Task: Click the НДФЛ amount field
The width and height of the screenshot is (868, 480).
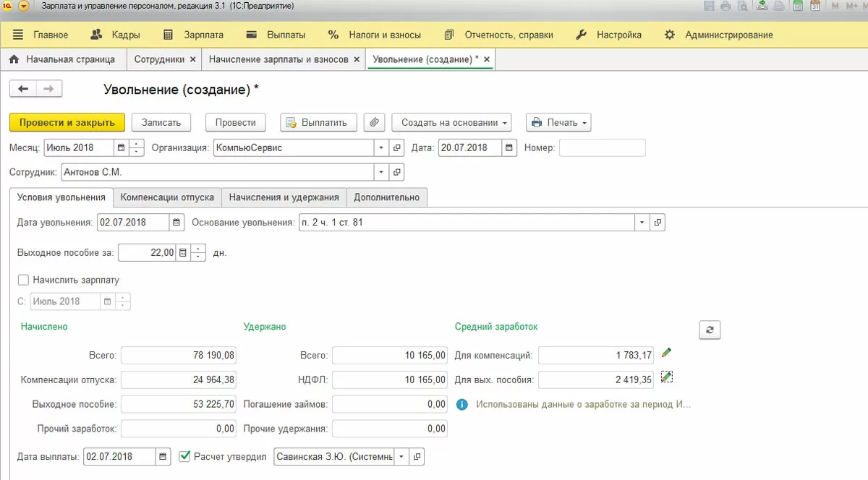Action: click(x=390, y=380)
